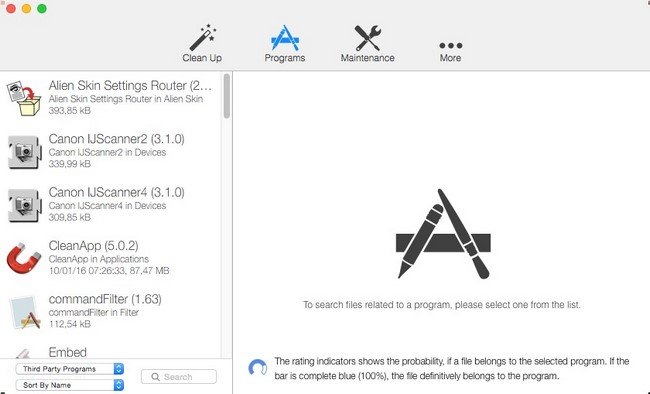Select the CleanApp (5.0.2) title

click(x=93, y=246)
